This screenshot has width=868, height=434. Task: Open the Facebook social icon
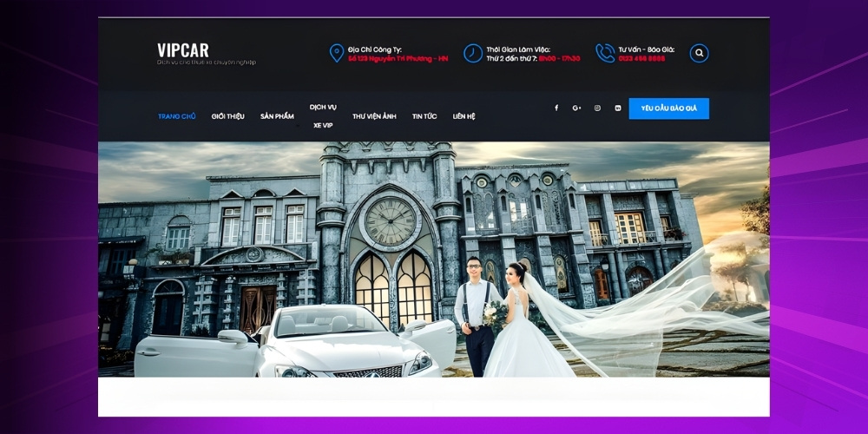tap(556, 108)
